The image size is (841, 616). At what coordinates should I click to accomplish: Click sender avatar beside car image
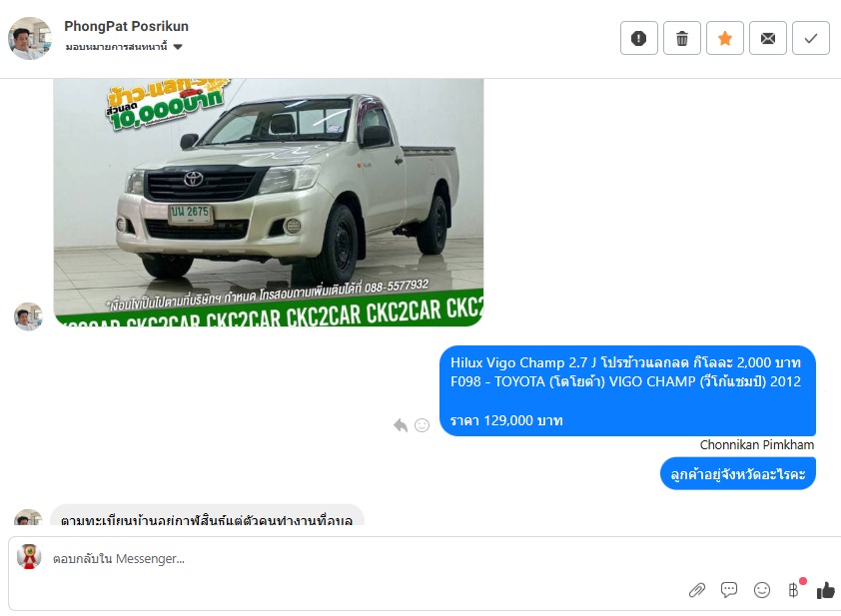28,315
